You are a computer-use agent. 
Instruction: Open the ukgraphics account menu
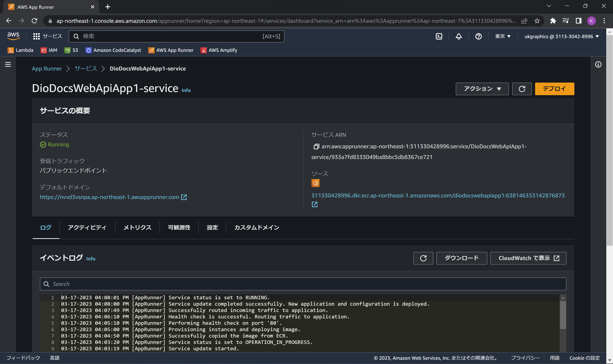tap(561, 36)
